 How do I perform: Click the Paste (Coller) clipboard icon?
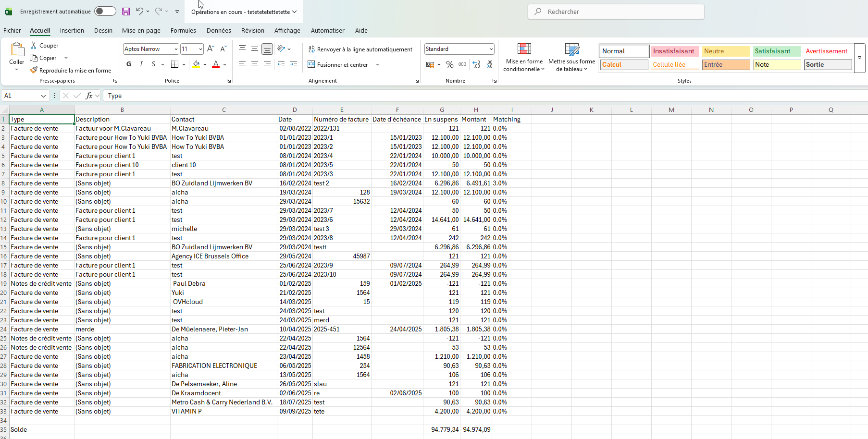point(17,49)
